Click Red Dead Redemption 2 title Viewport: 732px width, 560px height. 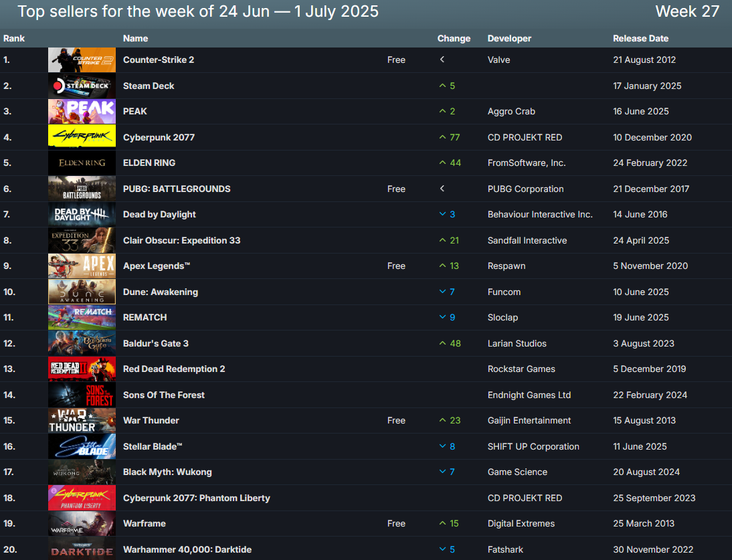(x=174, y=369)
